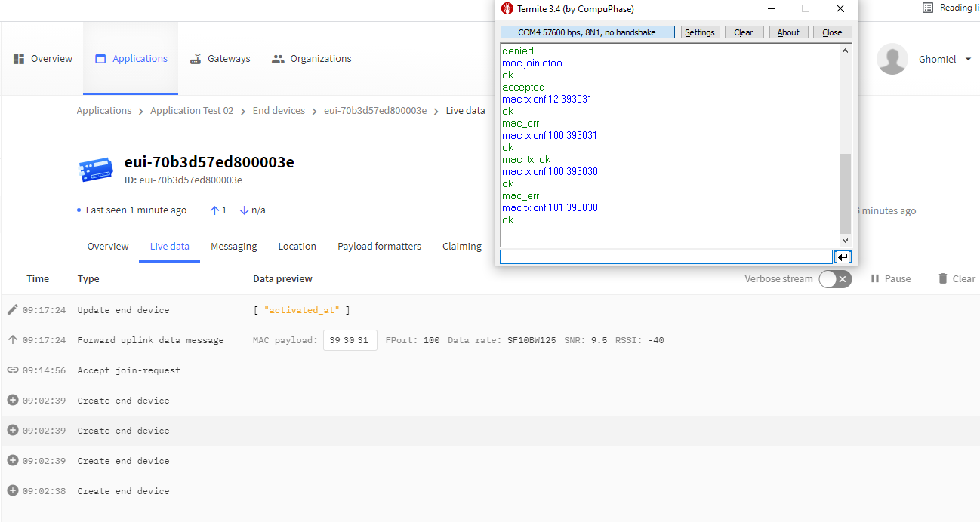Click the link icon beside Accept join-request
This screenshot has height=522, width=980.
pyautogui.click(x=11, y=370)
